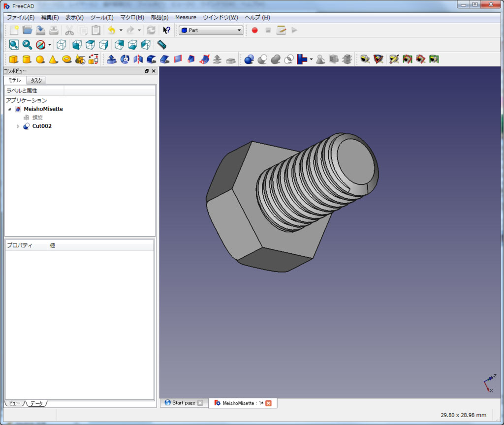Click the Boolean union spheres icon
504x425 pixels.
pos(276,59)
